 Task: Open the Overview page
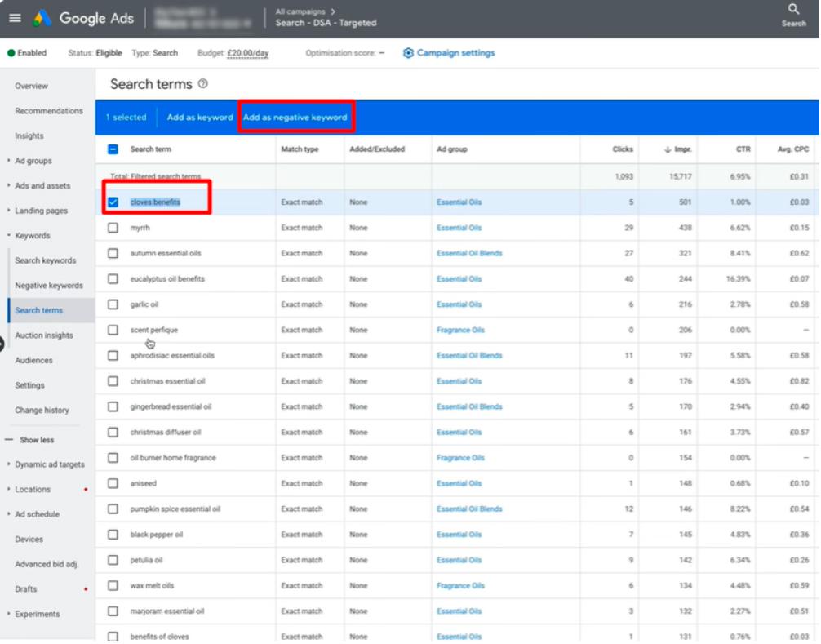pos(31,86)
